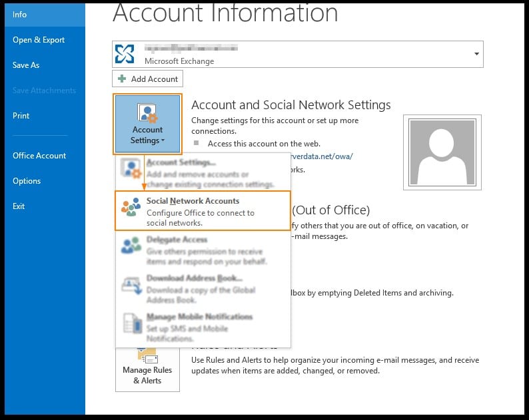This screenshot has height=420, width=529.
Task: Choose Download Address Book... option
Action: click(x=203, y=288)
